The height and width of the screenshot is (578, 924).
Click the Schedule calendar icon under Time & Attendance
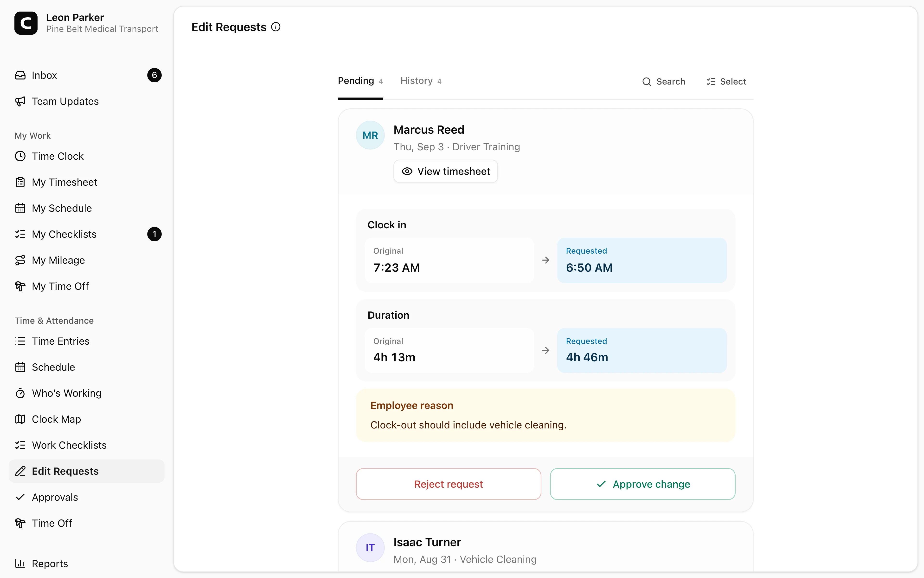[x=20, y=367]
